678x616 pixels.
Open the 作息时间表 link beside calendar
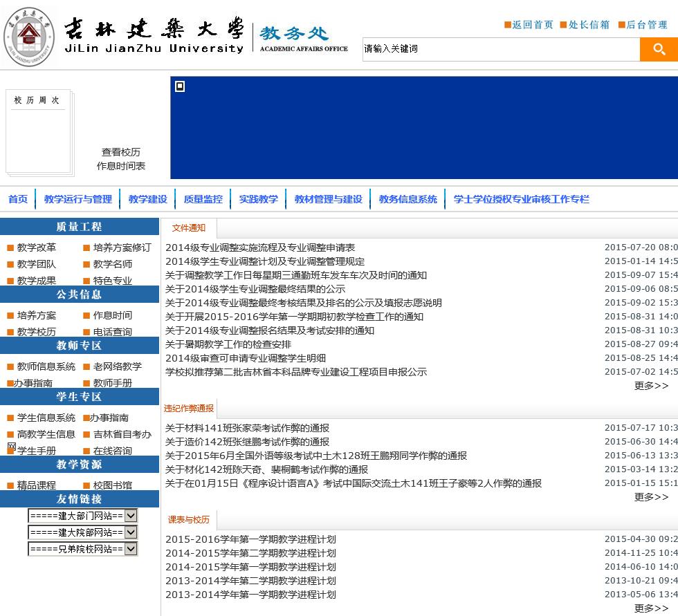(x=121, y=166)
